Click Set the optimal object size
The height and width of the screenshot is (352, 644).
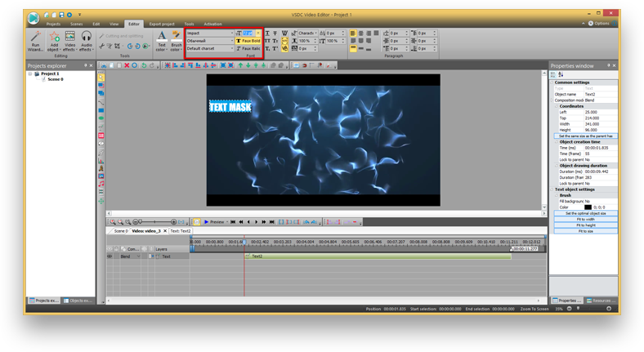click(x=585, y=213)
